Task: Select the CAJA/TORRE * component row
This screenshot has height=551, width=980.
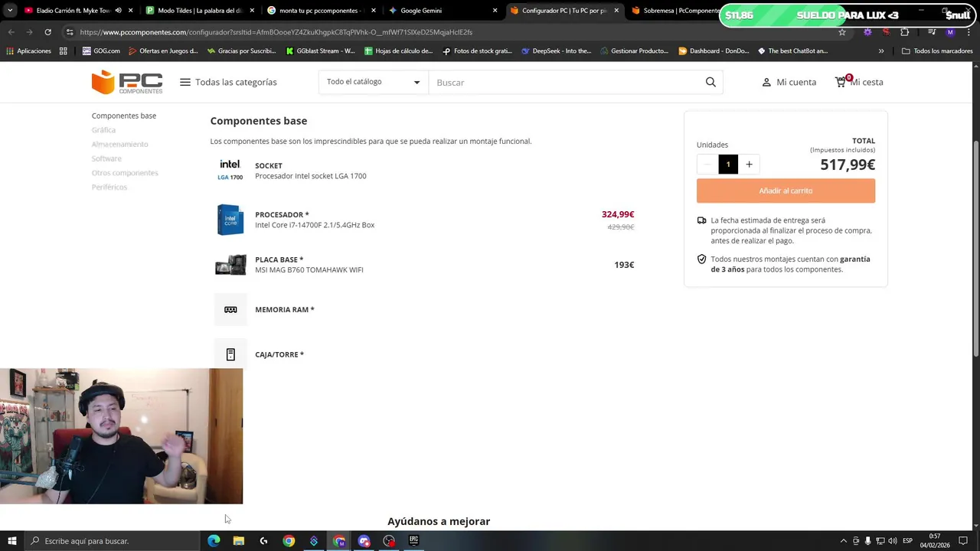Action: point(424,354)
